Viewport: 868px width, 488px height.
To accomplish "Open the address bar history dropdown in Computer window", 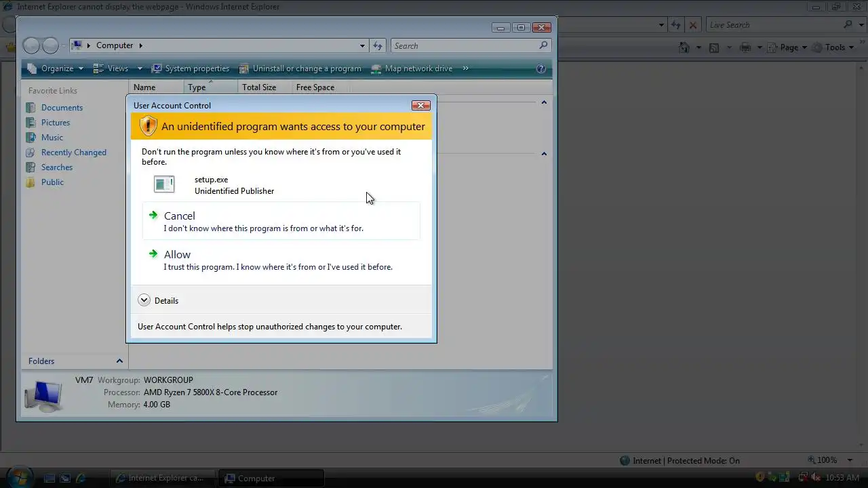I will coord(362,45).
